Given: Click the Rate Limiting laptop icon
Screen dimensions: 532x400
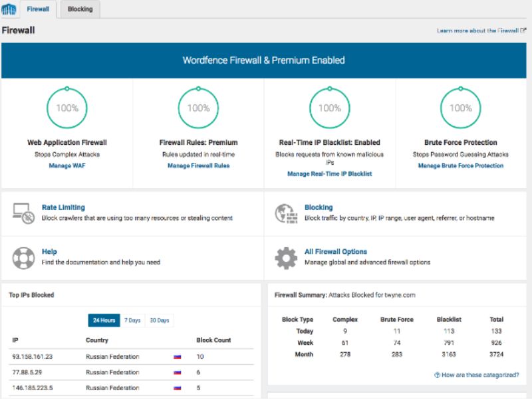Looking at the screenshot, I should click(x=23, y=213).
